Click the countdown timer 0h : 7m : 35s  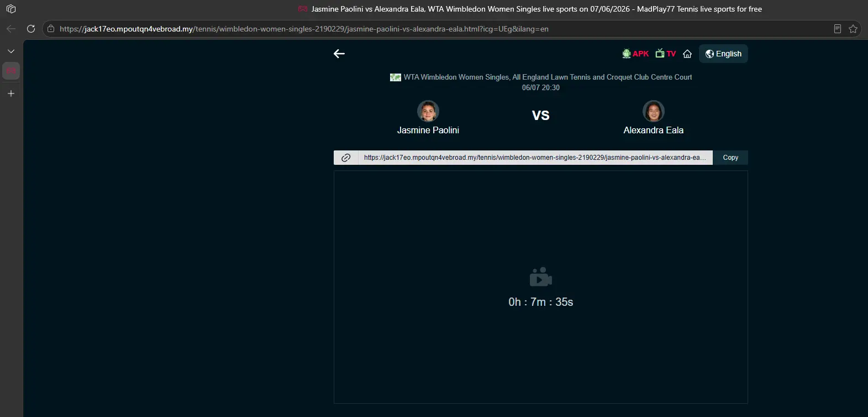pos(541,302)
